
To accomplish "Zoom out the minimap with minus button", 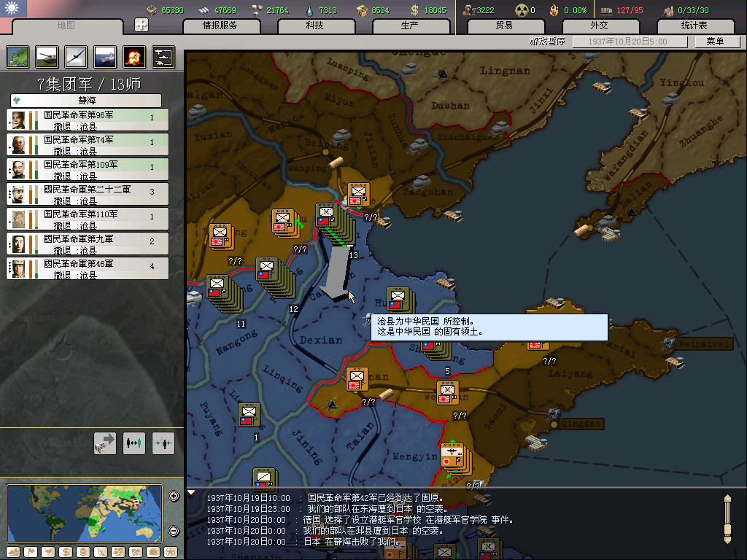I will pos(174,531).
